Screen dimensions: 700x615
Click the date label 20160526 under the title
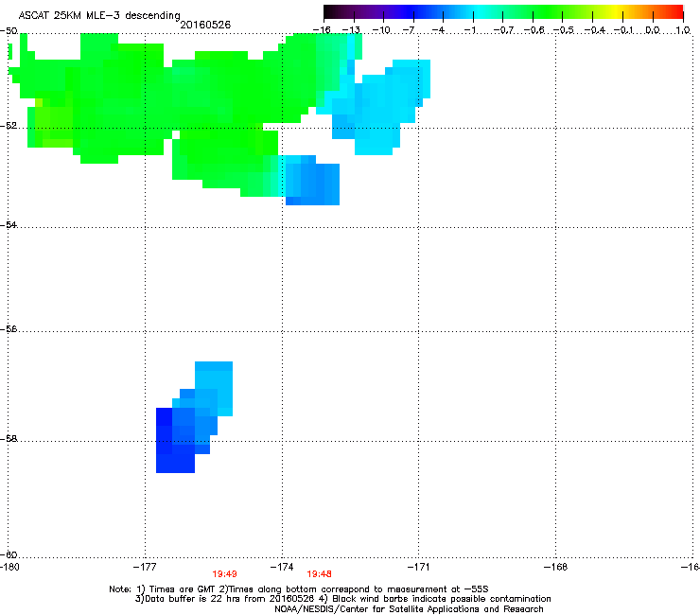click(x=205, y=25)
